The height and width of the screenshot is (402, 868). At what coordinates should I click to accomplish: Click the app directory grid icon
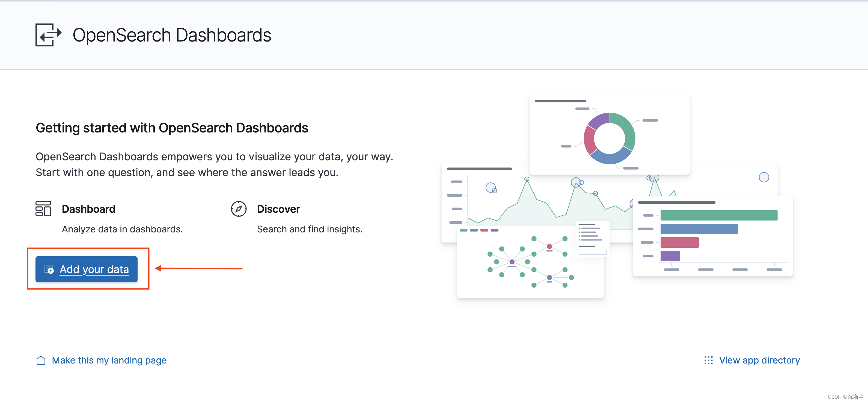(x=709, y=360)
